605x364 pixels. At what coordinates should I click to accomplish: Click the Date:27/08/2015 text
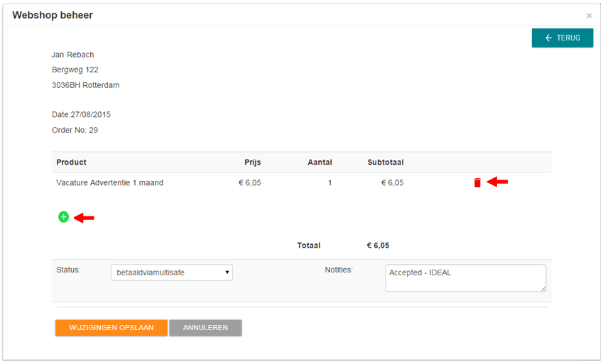[81, 114]
